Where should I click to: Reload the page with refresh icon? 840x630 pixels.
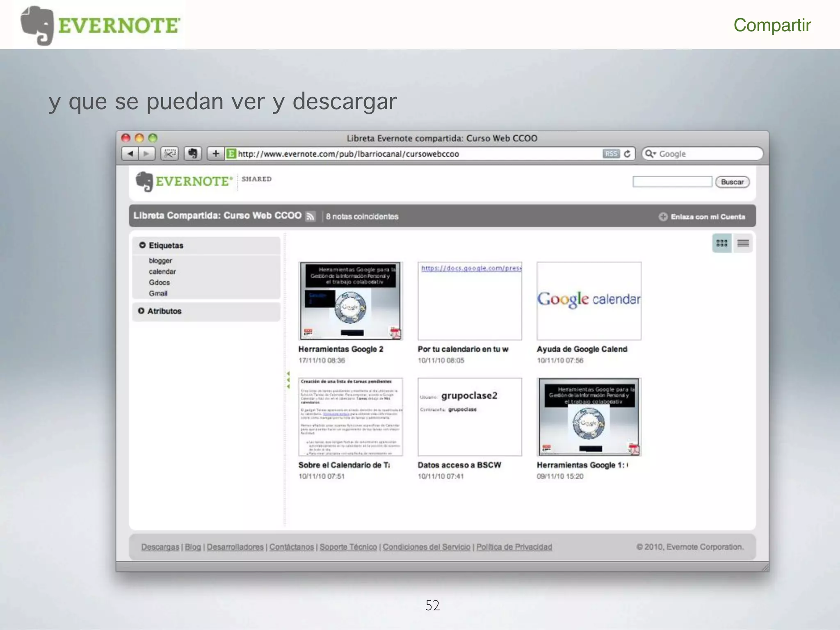(x=627, y=154)
